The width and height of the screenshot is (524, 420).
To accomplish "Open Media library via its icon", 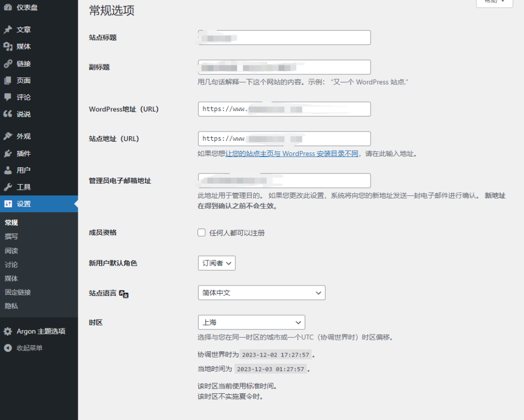I will 8,47.
